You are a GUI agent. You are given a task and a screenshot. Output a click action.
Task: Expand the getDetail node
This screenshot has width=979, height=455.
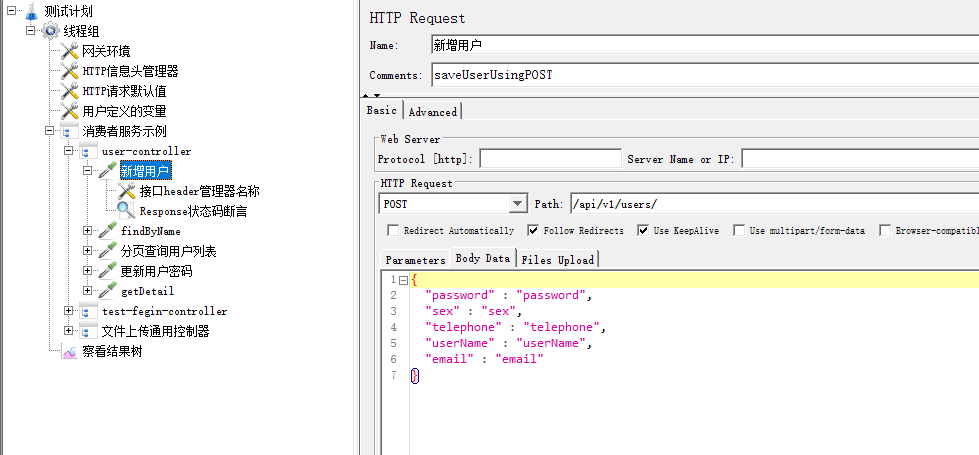coord(88,291)
